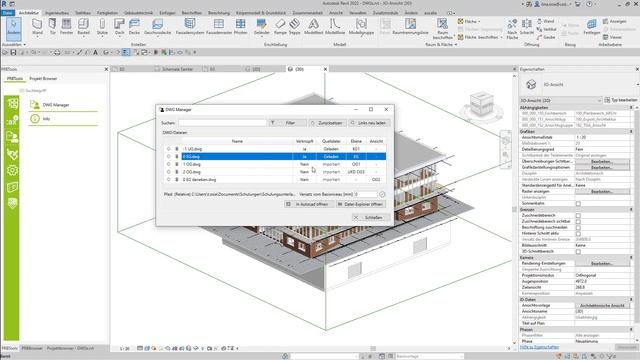This screenshot has width=640, height=360.
Task: Select the Modelllinie tool
Action: (335, 27)
